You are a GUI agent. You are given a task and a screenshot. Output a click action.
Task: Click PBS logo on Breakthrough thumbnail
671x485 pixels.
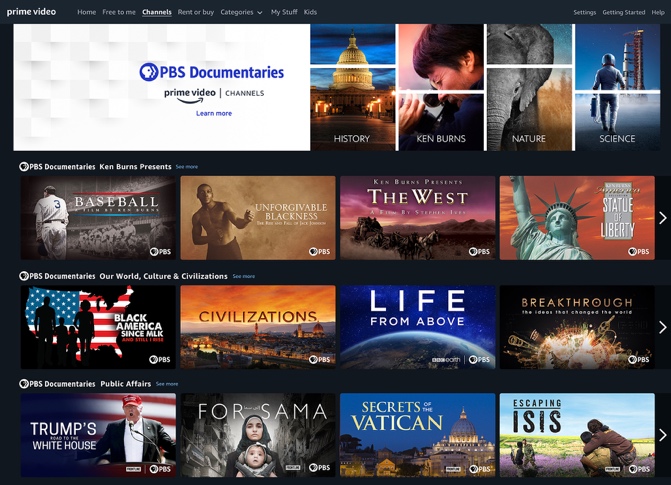pyautogui.click(x=639, y=360)
